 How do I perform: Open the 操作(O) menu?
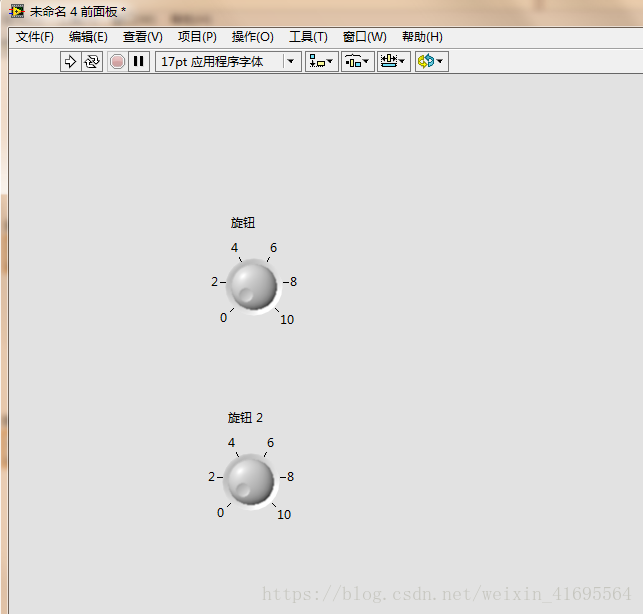253,37
